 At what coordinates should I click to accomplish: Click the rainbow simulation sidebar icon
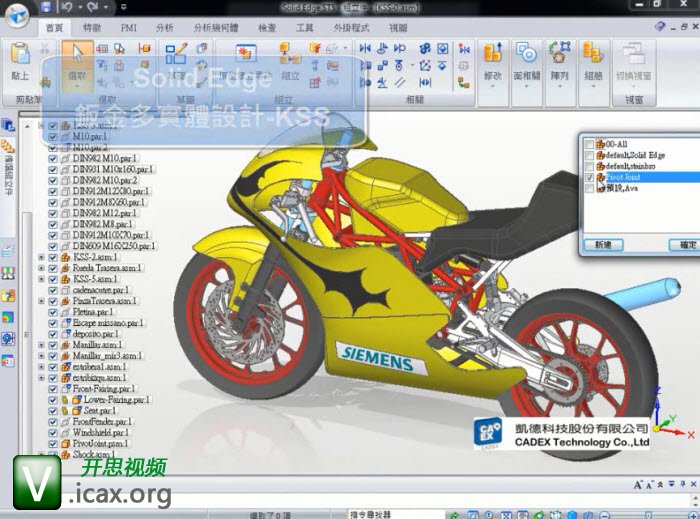[8, 317]
